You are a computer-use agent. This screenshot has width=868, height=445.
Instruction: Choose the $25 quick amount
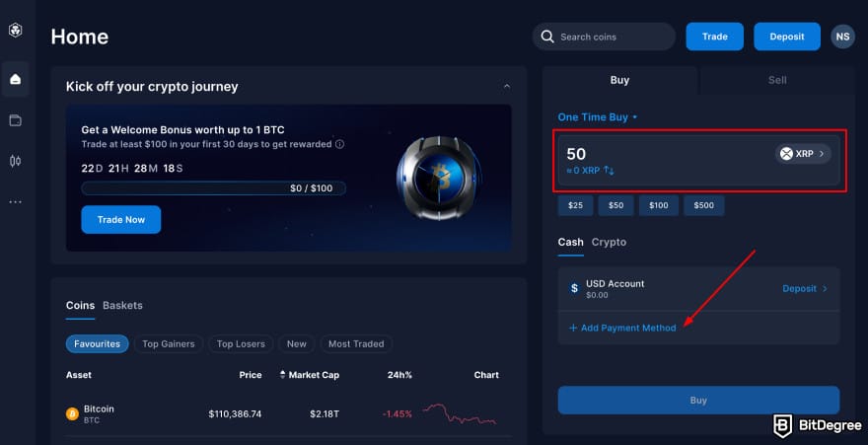[575, 205]
